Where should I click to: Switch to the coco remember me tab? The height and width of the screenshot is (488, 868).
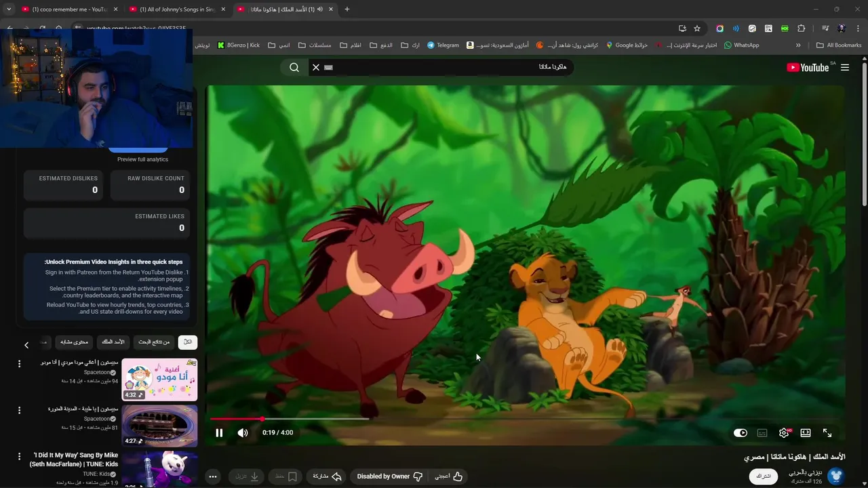coord(64,9)
